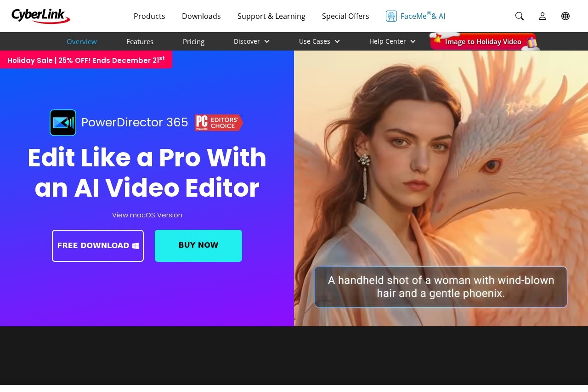Open the Special Offers menu

[345, 16]
